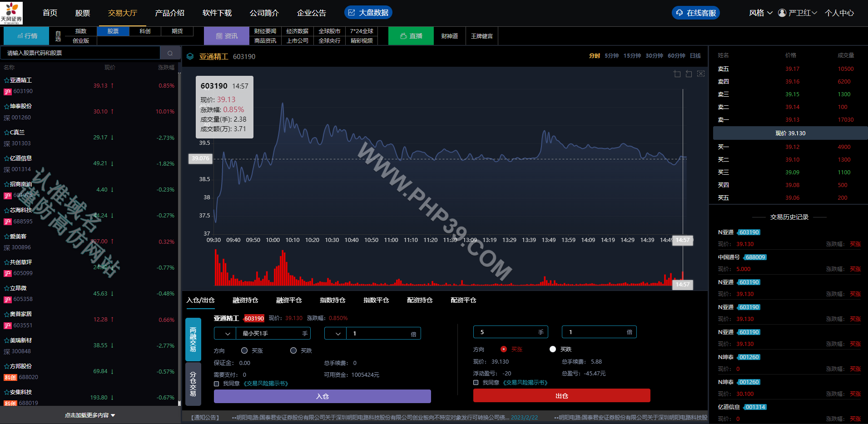Screen dimensions: 868x424
Task: Click the 14:57 marker on volume timeline
Action: 682,284
